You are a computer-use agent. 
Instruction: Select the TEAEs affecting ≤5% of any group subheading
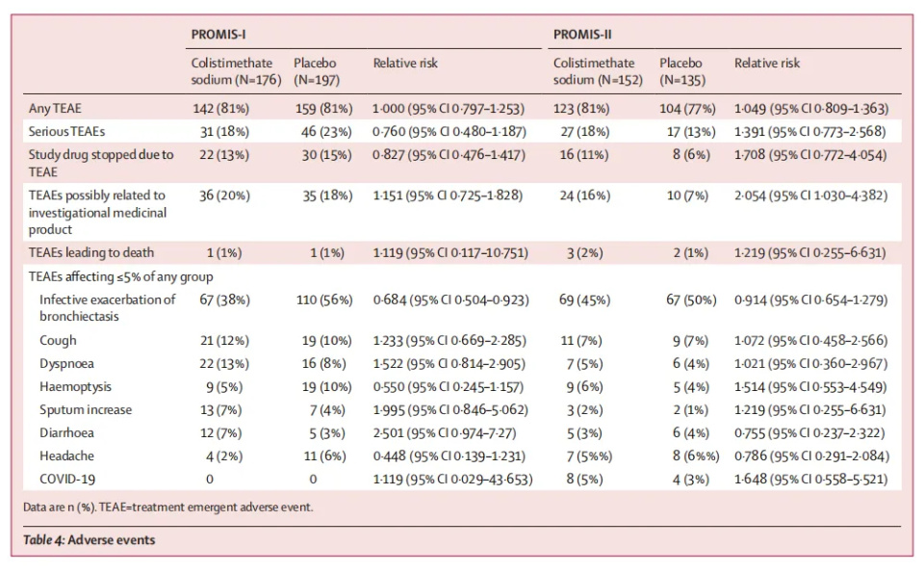pos(118,277)
